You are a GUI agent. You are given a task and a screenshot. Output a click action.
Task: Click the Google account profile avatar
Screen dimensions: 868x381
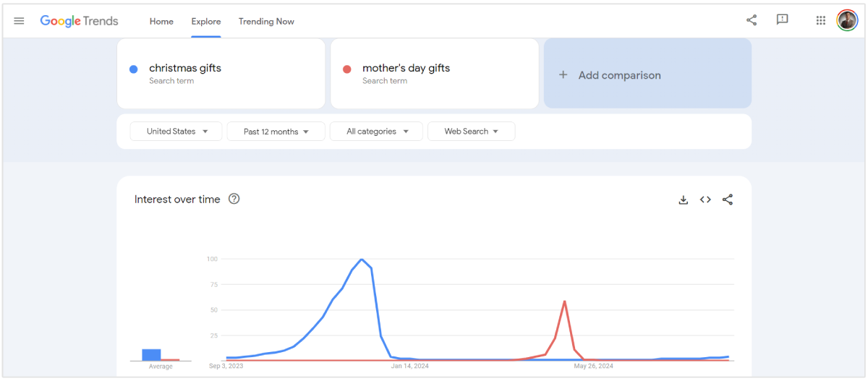[847, 20]
